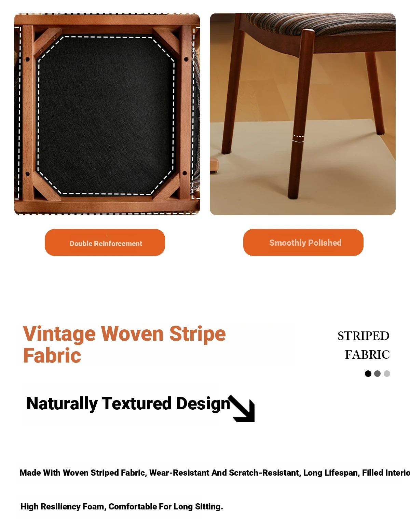Click the serif STRIPED text
Viewport: 410px width, 532px height.
[x=363, y=336]
